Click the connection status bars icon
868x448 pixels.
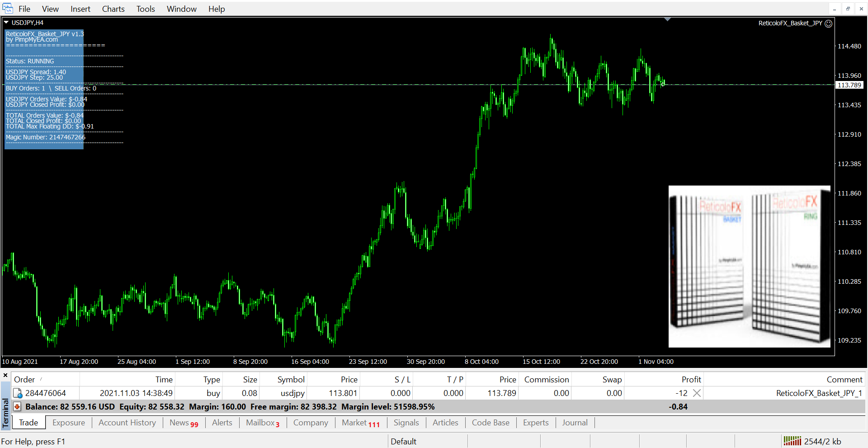792,441
